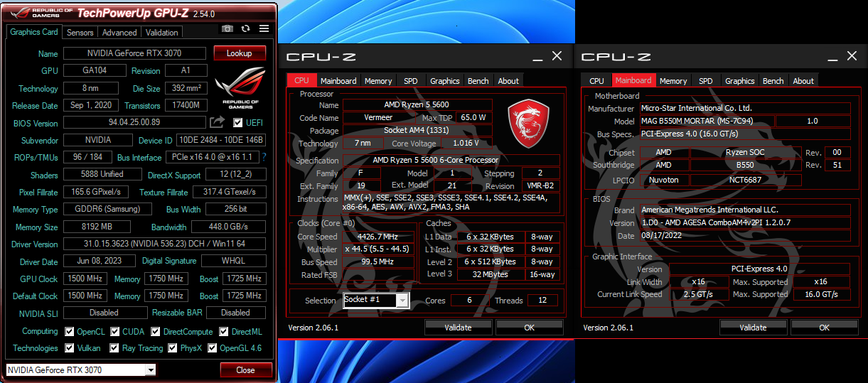Click the BIOS export share icon

pyautogui.click(x=218, y=123)
